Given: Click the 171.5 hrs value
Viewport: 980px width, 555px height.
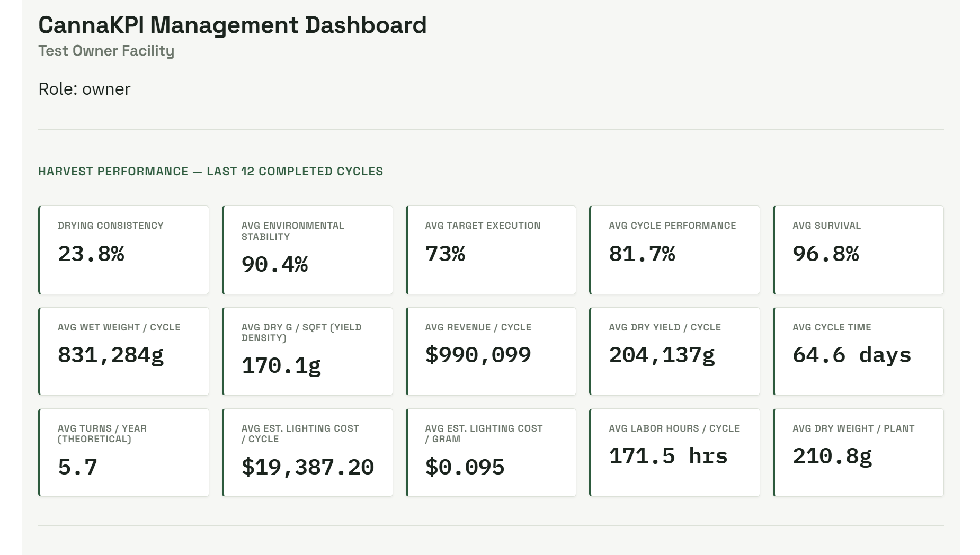Looking at the screenshot, I should tap(669, 456).
